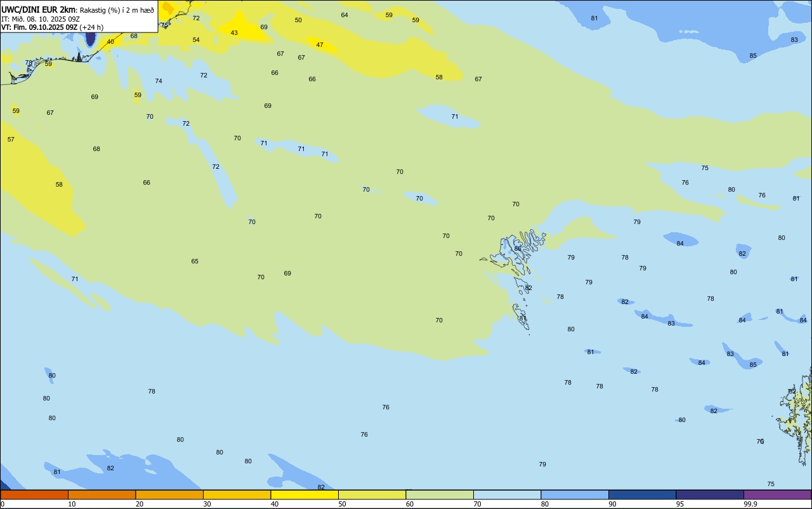
Task: Click the legend tick label "30"
Action: (207, 504)
